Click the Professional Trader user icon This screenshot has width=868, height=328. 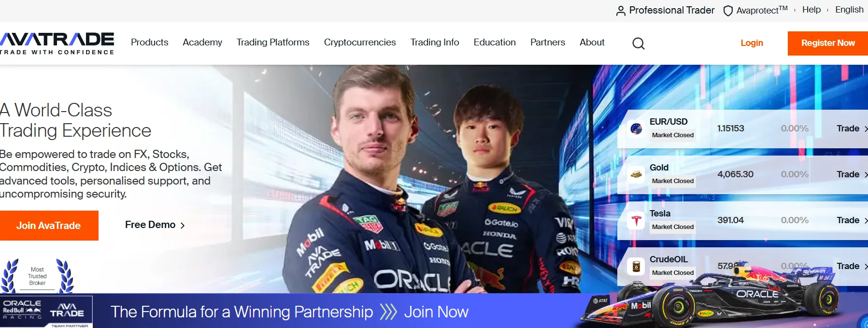(621, 11)
